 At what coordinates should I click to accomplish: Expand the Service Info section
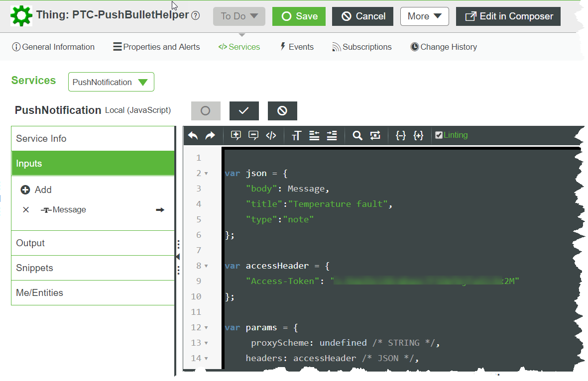pos(93,139)
